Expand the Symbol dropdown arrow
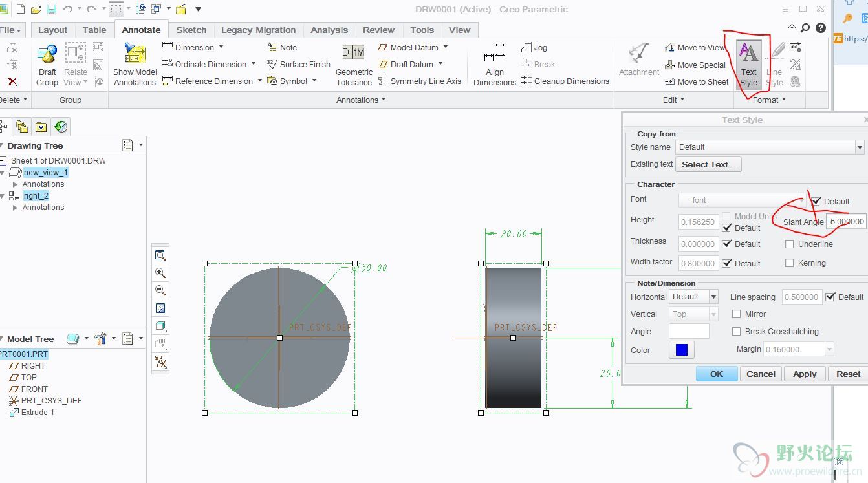Image resolution: width=868 pixels, height=483 pixels. (x=314, y=81)
